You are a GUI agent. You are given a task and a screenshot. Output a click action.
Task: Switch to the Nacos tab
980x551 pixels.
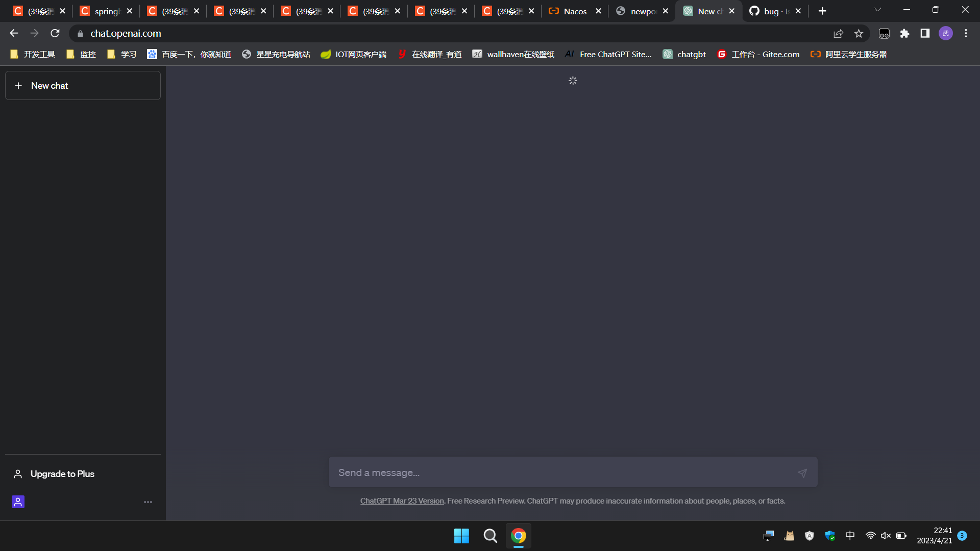[x=575, y=11]
